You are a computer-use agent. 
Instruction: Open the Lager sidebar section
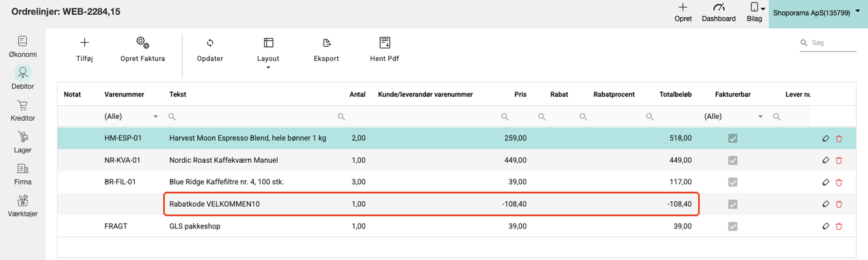click(22, 142)
